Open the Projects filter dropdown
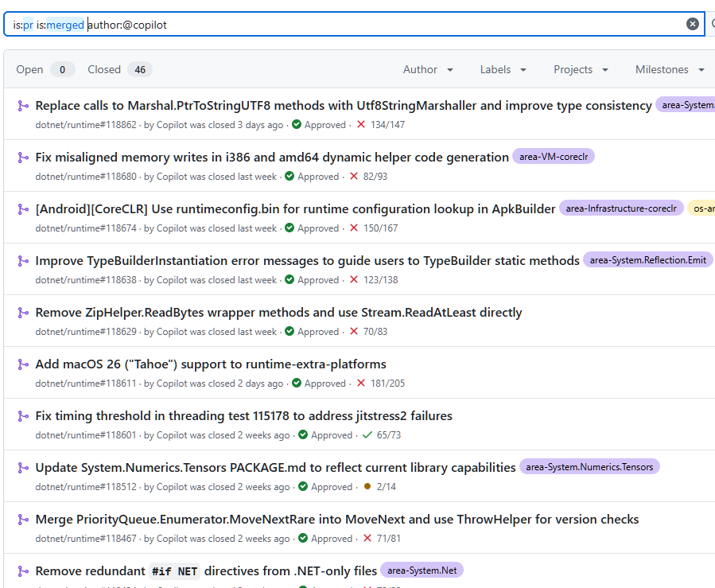This screenshot has height=588, width=715. 581,70
